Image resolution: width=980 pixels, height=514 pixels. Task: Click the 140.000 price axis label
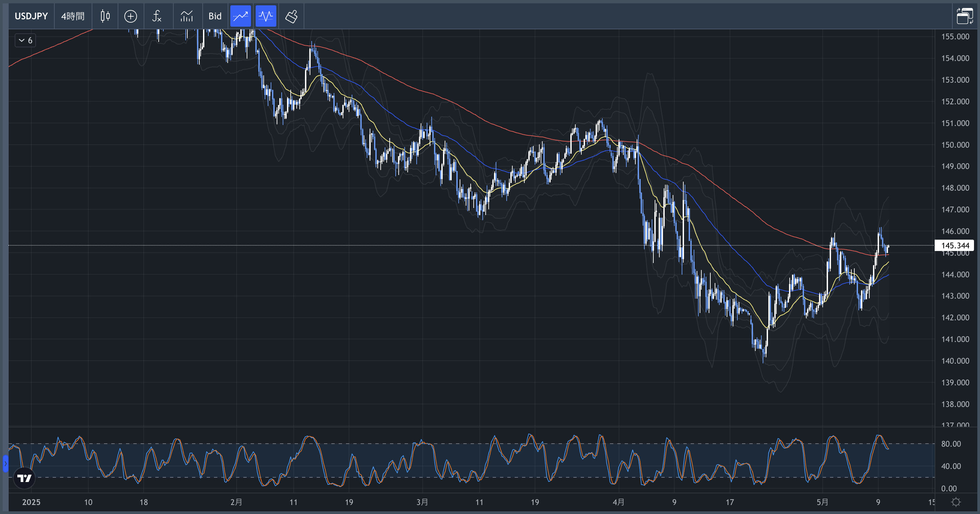pyautogui.click(x=955, y=361)
